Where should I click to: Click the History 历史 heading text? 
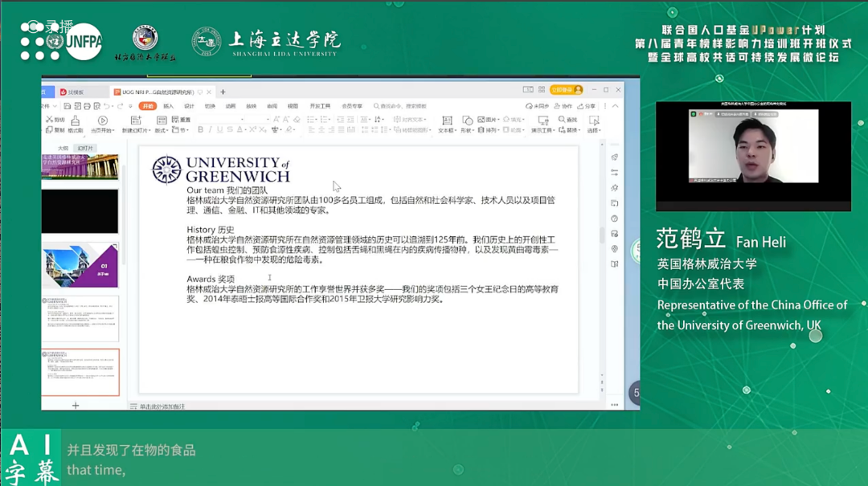pos(211,230)
